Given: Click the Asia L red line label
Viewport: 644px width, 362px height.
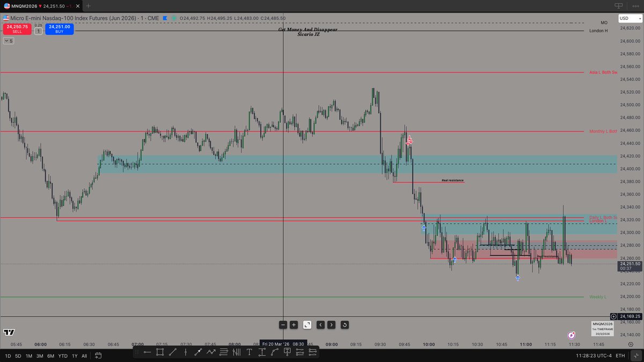Looking at the screenshot, I should pos(603,72).
